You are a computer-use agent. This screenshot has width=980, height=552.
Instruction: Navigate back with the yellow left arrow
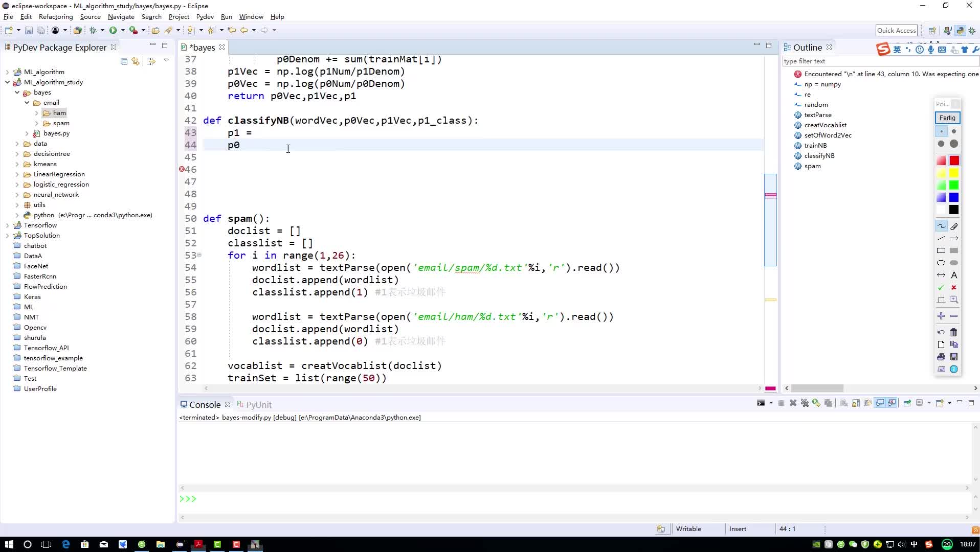point(244,30)
